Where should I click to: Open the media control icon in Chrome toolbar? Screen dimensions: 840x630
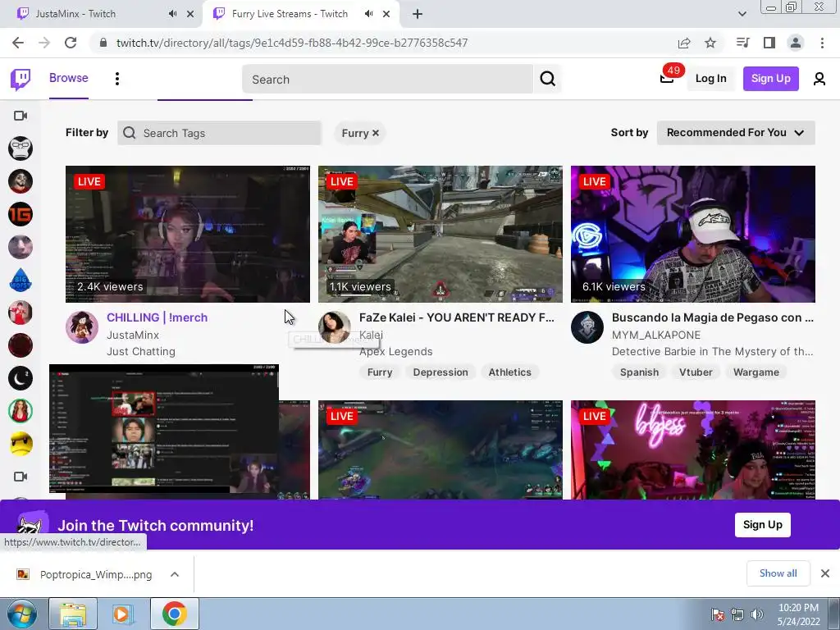click(x=742, y=43)
